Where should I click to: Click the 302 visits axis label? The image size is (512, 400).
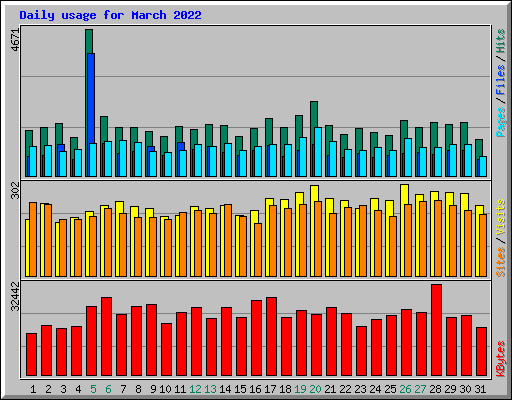coord(15,190)
